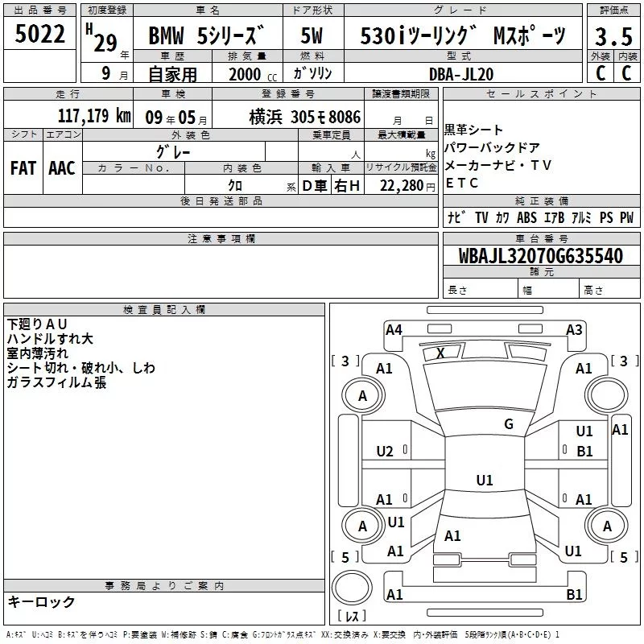Click chassis number WBAJL32070G635540

(x=540, y=256)
